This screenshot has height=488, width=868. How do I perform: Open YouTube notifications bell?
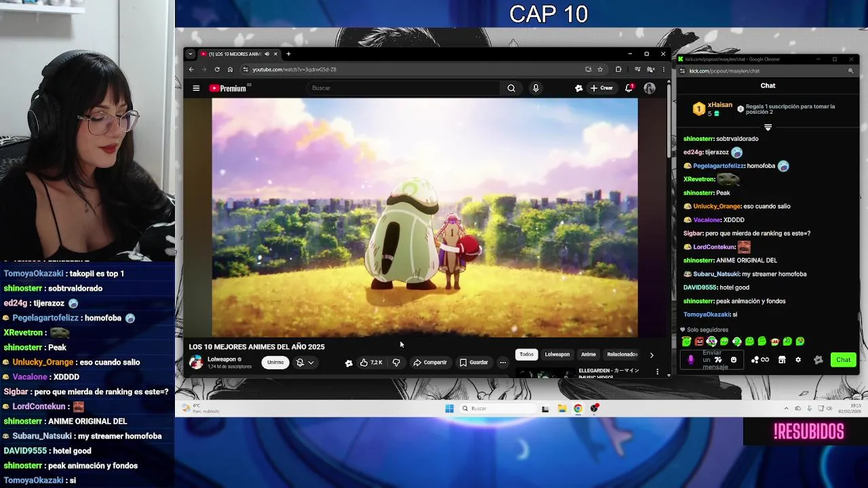(629, 88)
